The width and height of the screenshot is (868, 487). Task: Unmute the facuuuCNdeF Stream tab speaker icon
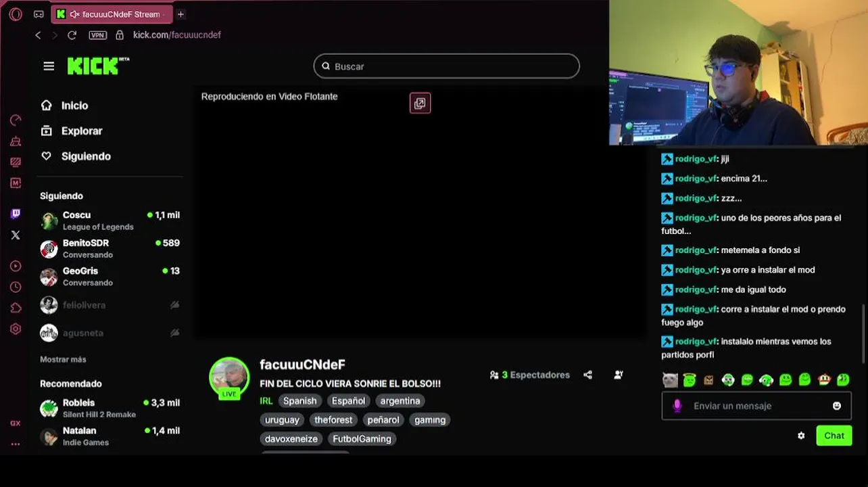pyautogui.click(x=74, y=14)
